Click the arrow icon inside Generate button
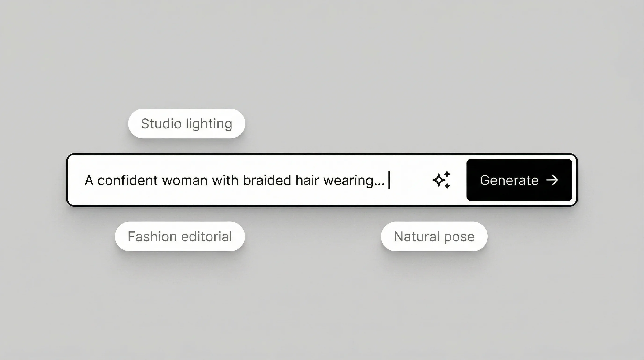 pyautogui.click(x=553, y=180)
